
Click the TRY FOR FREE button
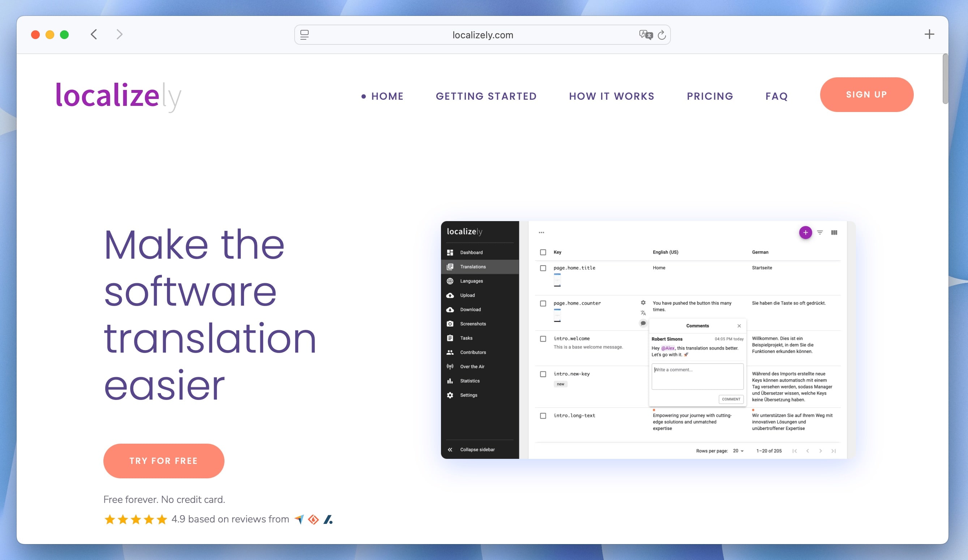tap(164, 461)
